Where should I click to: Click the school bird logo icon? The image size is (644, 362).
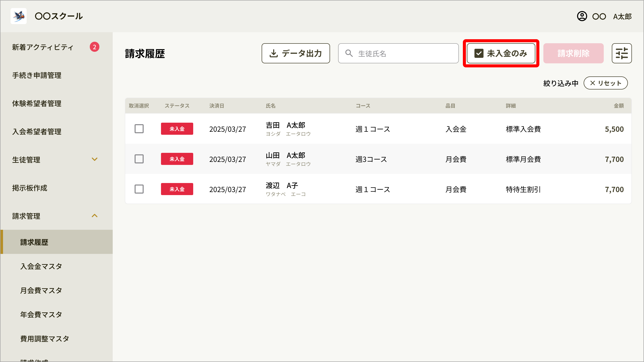click(x=19, y=16)
